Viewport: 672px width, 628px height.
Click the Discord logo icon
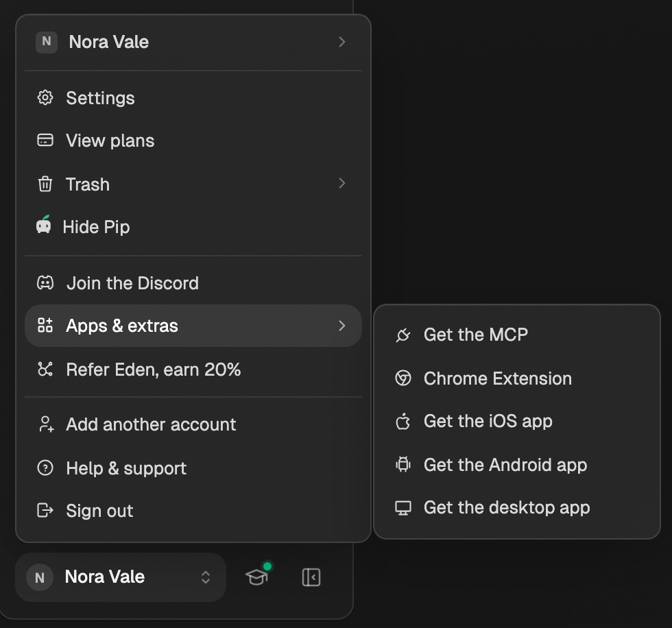[x=45, y=282]
